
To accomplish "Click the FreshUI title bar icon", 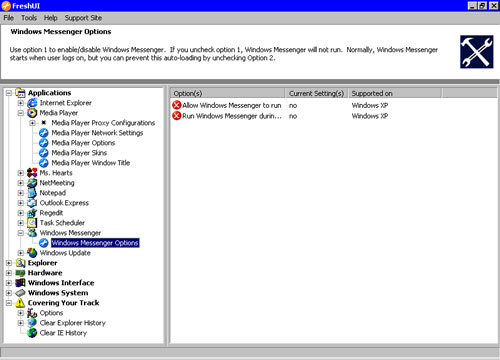I will point(6,6).
